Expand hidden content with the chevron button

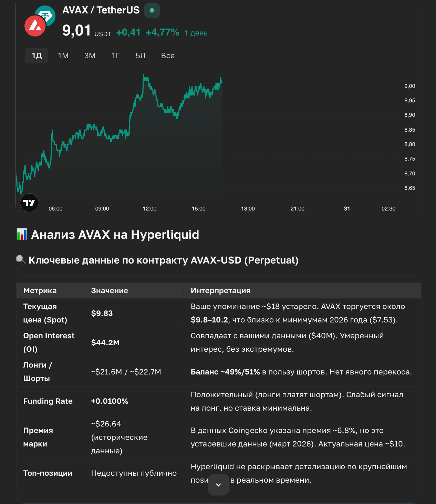pos(218,485)
